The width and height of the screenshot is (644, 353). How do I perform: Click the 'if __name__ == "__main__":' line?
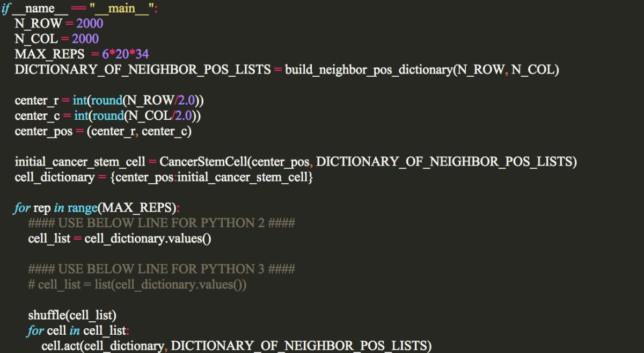(x=79, y=9)
